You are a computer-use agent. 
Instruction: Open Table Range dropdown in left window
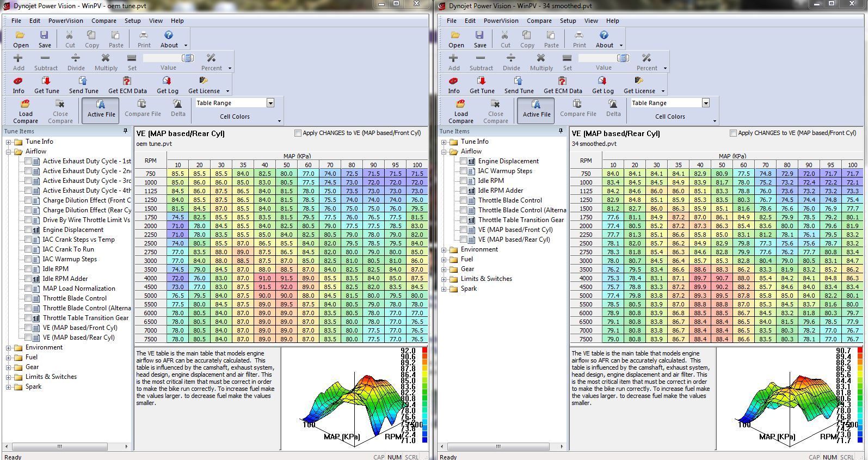[x=270, y=103]
